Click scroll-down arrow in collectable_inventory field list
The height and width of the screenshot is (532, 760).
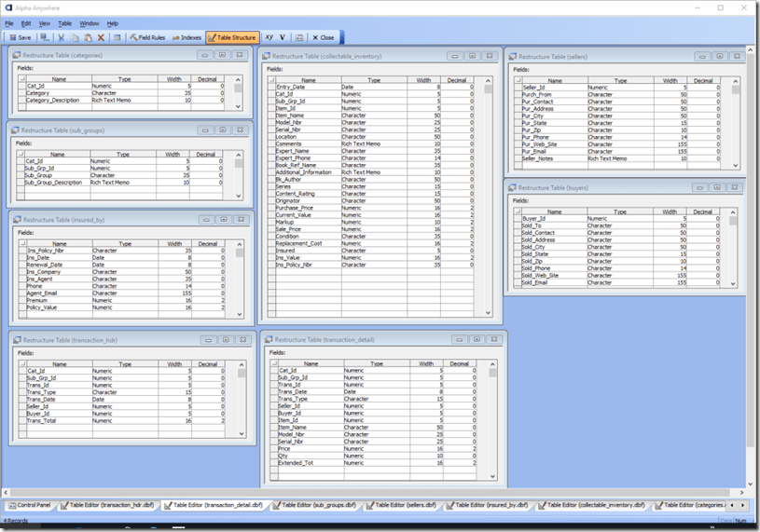click(x=488, y=313)
